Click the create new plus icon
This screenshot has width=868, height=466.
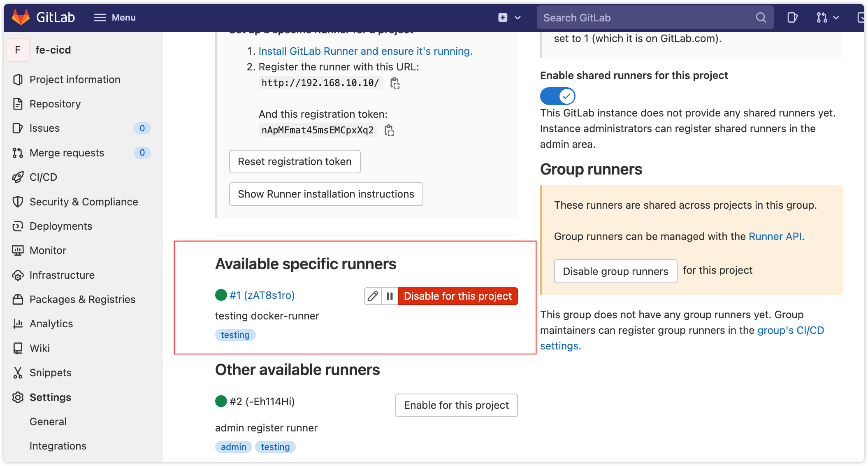click(x=503, y=17)
